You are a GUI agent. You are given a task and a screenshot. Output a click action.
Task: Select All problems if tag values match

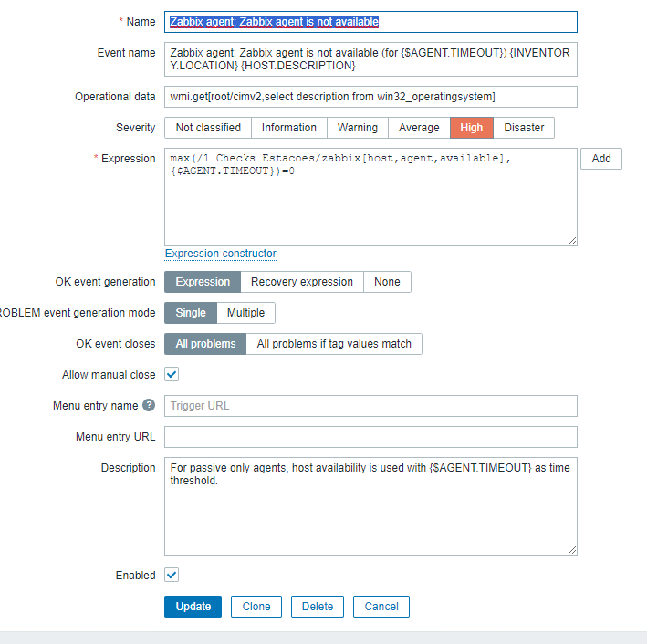[x=334, y=344]
